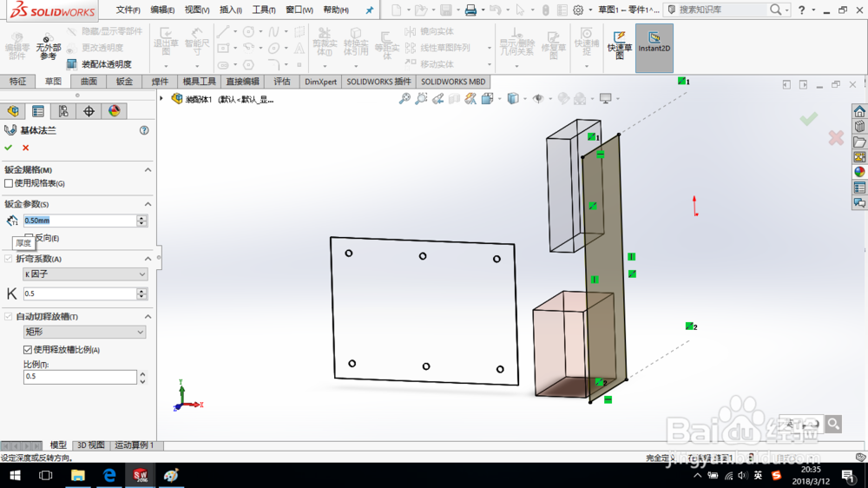
Task: Click the Zoom to Area icon
Action: pos(421,99)
